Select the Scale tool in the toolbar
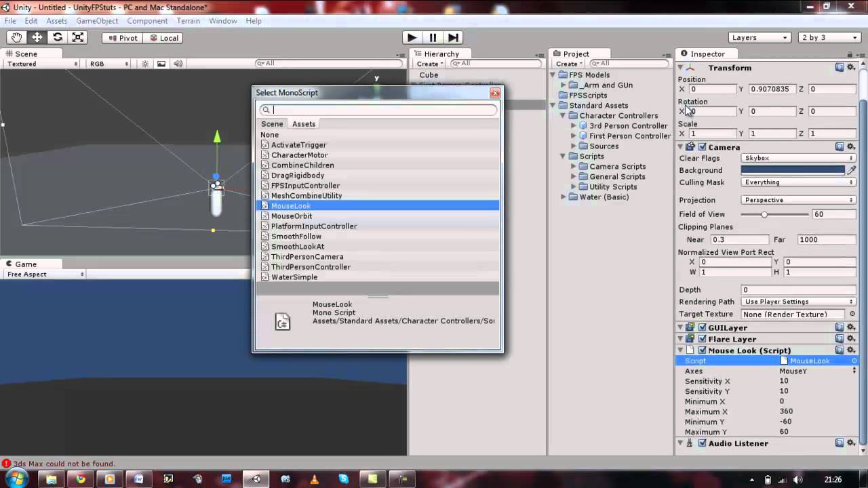This screenshot has width=868, height=488. click(x=78, y=38)
